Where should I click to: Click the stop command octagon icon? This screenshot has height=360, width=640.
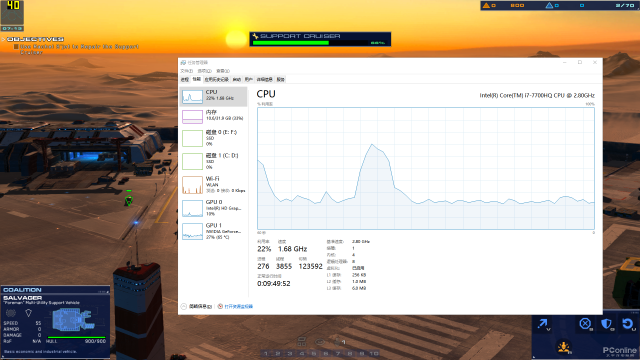tap(585, 324)
